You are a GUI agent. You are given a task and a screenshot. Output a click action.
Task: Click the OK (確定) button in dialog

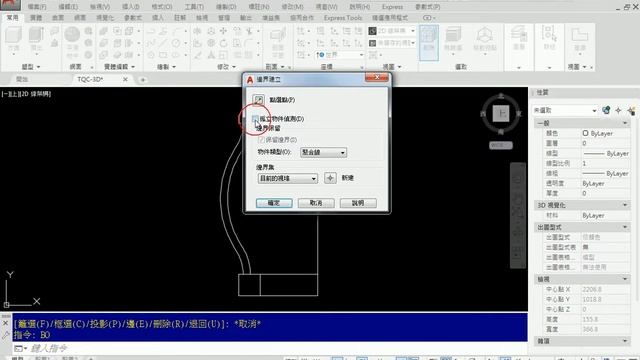(x=274, y=203)
